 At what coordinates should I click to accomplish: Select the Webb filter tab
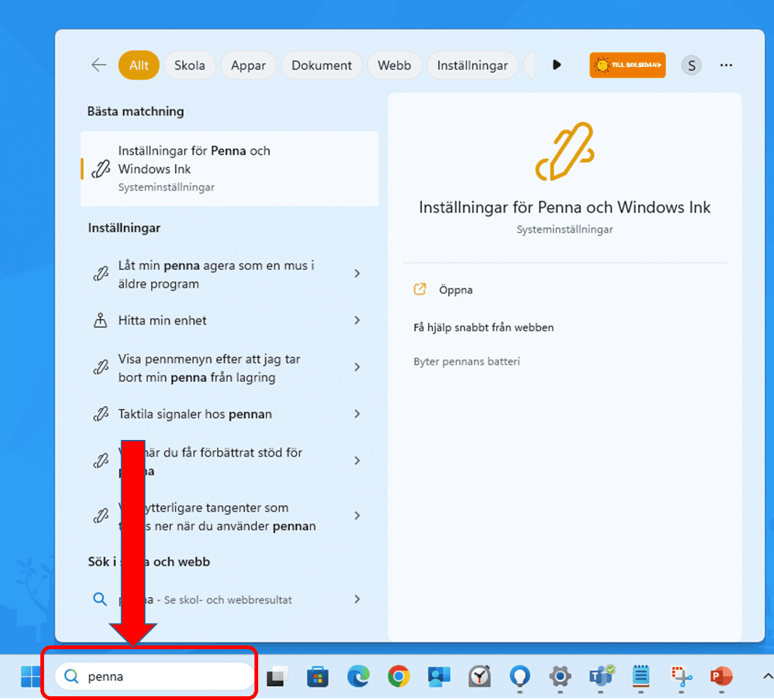tap(394, 65)
